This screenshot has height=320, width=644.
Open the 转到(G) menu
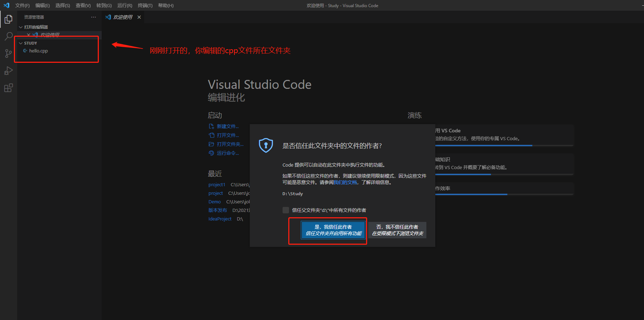[x=104, y=5]
